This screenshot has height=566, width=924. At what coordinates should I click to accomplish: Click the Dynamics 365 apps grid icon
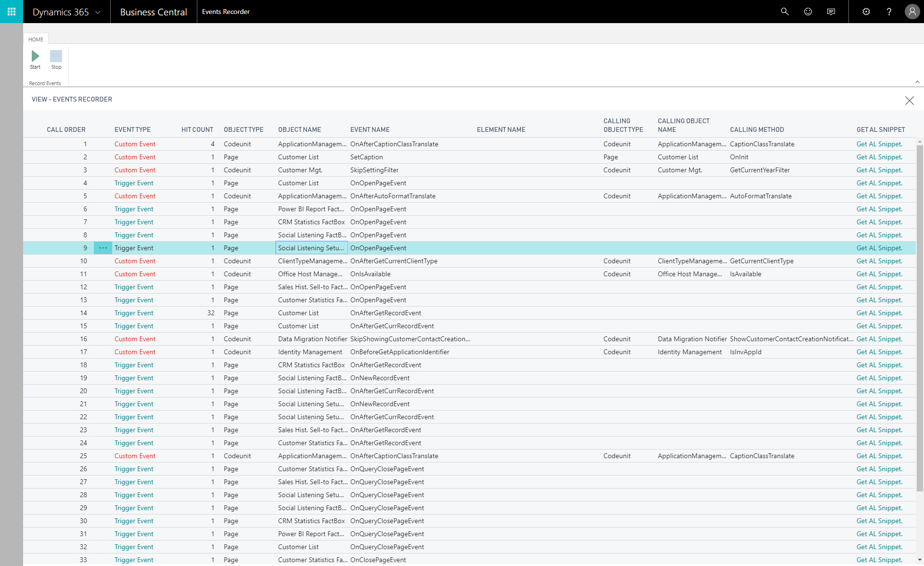tap(11, 11)
